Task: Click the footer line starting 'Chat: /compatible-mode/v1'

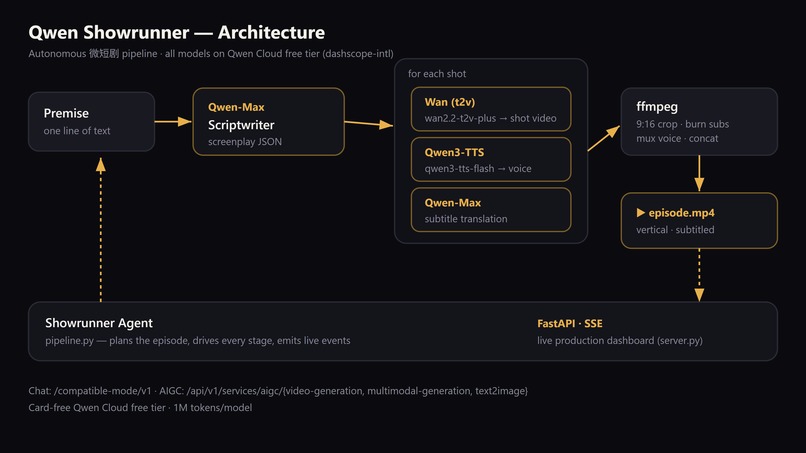Action: pos(278,391)
